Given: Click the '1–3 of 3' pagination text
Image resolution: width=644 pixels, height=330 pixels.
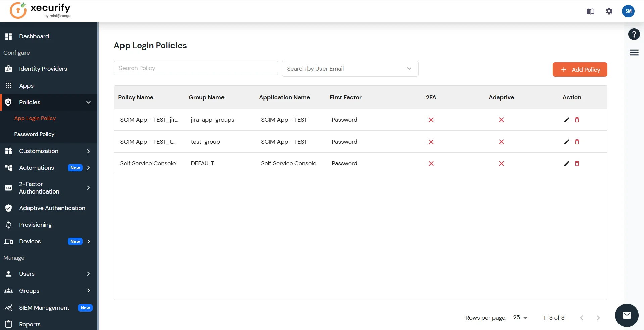Looking at the screenshot, I should click(554, 318).
